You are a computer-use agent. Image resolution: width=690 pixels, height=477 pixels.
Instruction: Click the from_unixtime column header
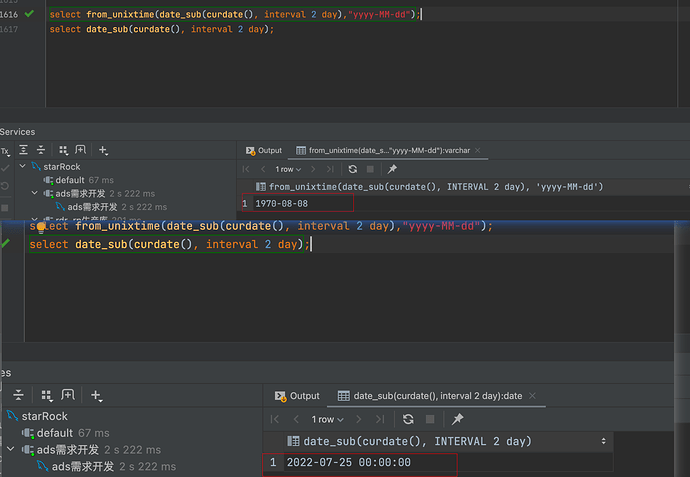coord(429,187)
